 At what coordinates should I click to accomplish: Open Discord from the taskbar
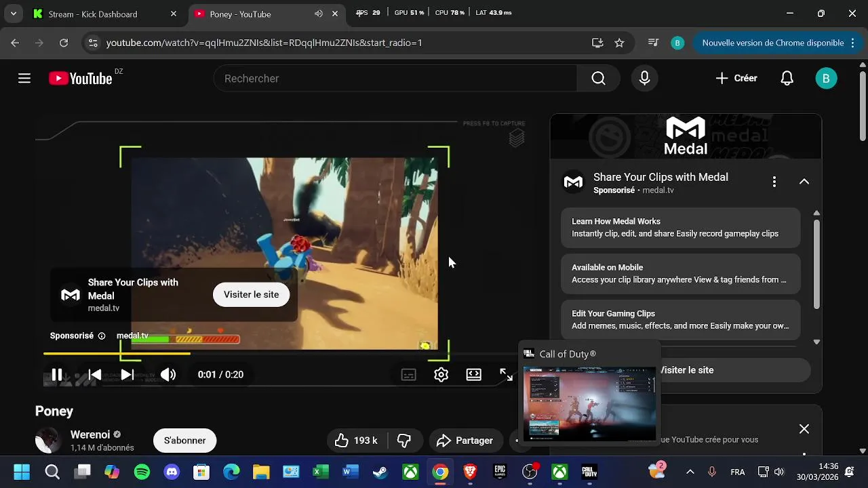[172, 472]
